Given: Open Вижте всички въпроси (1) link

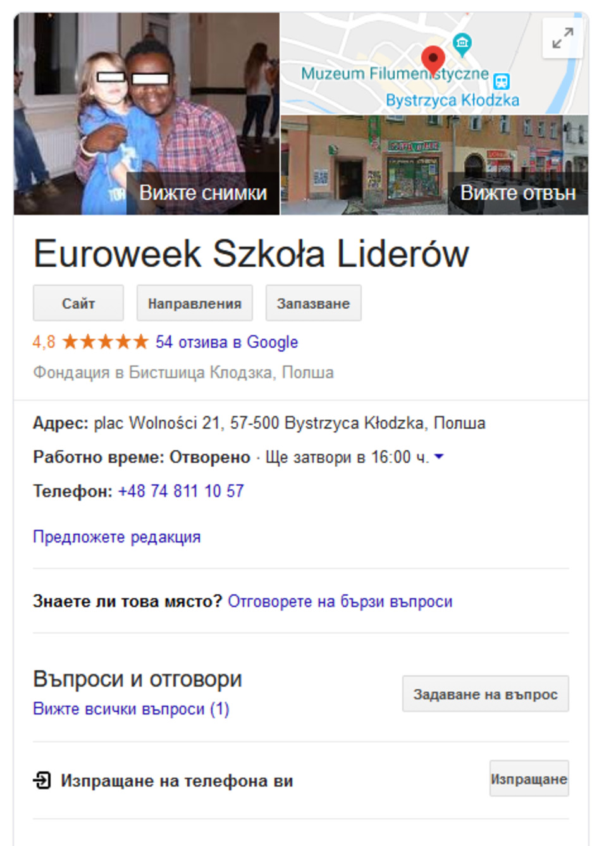Looking at the screenshot, I should click(x=131, y=709).
